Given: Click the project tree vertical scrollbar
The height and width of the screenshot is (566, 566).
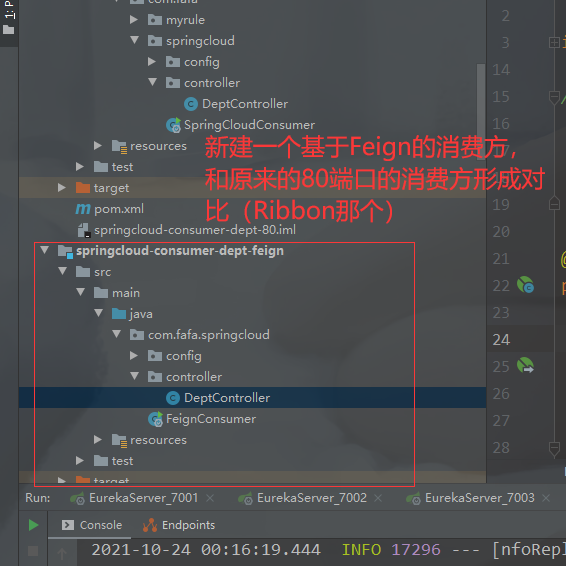Looking at the screenshot, I should tap(480, 112).
